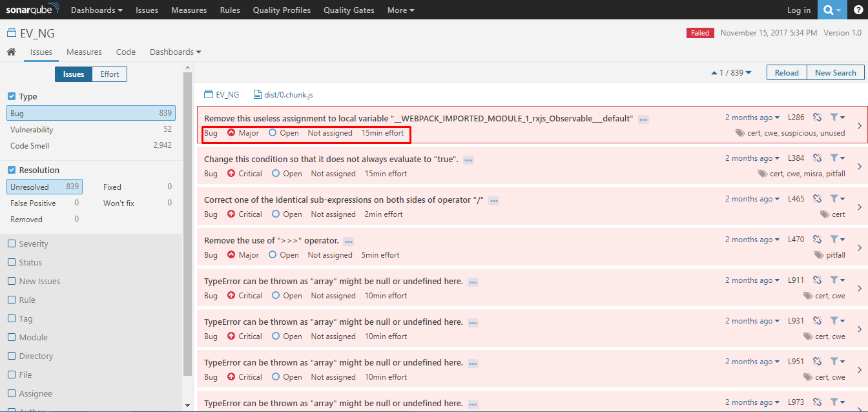Switch to the Measures project tab
Image resolution: width=868 pixels, height=412 pixels.
(x=84, y=52)
